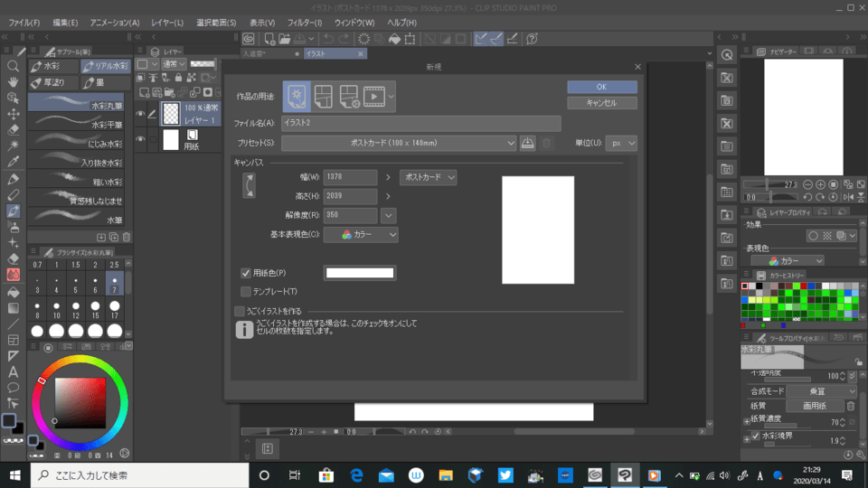Click the height value field 2039

click(x=350, y=196)
